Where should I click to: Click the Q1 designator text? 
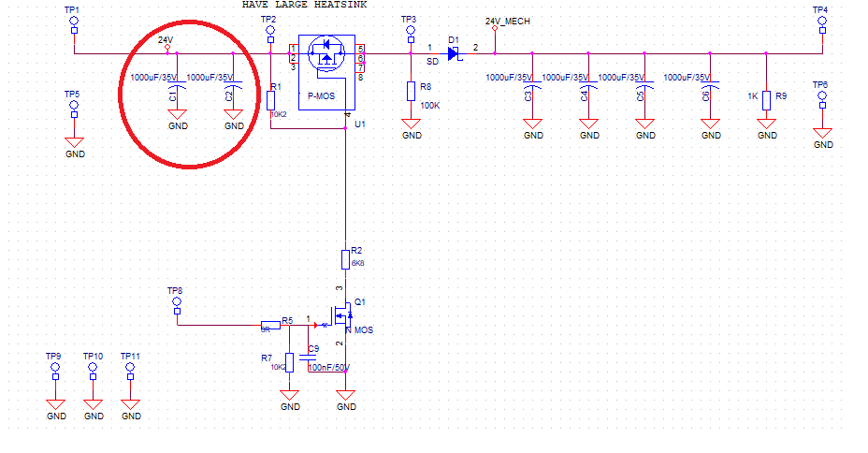[x=360, y=301]
